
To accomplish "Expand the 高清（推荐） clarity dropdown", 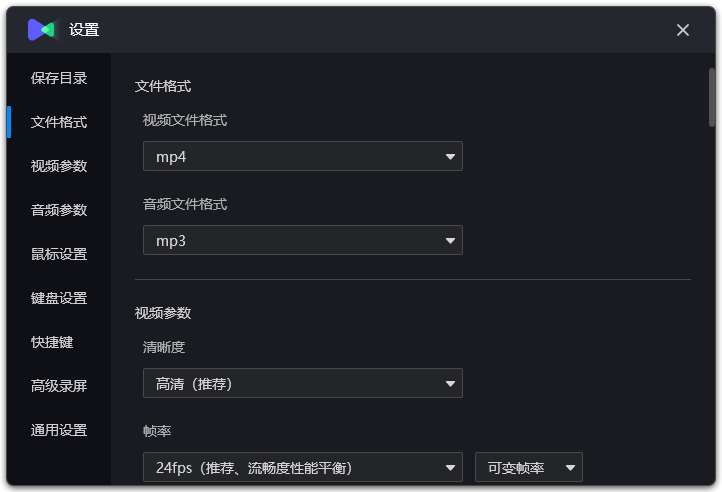I will (x=302, y=383).
